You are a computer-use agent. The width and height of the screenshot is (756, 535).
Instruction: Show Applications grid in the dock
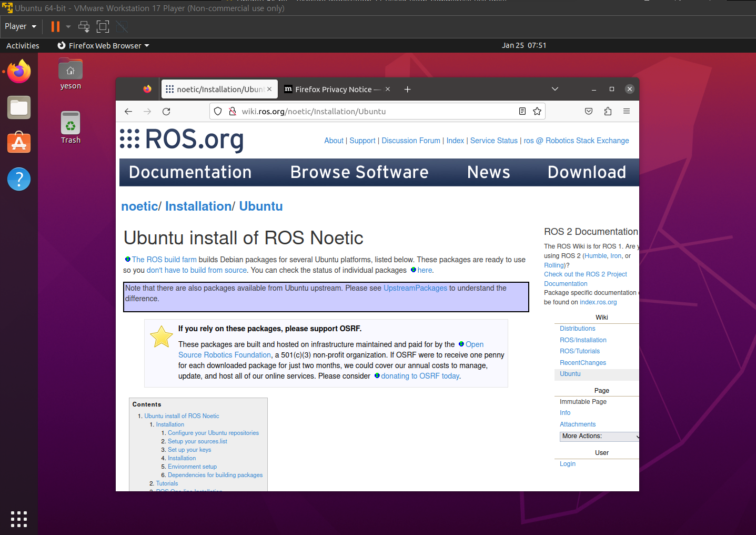(19, 519)
